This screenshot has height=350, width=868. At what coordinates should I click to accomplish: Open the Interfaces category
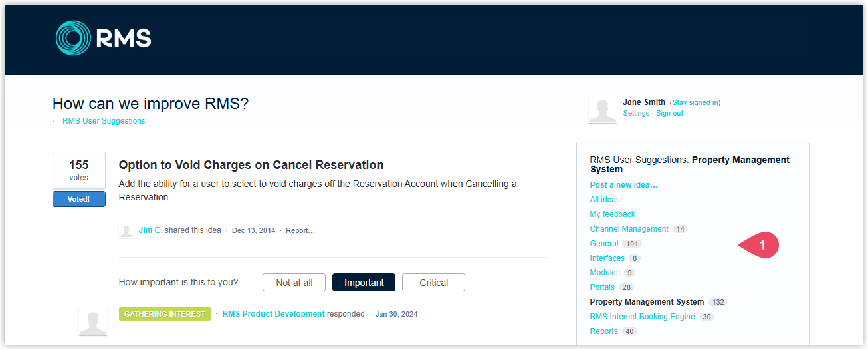pyautogui.click(x=607, y=258)
